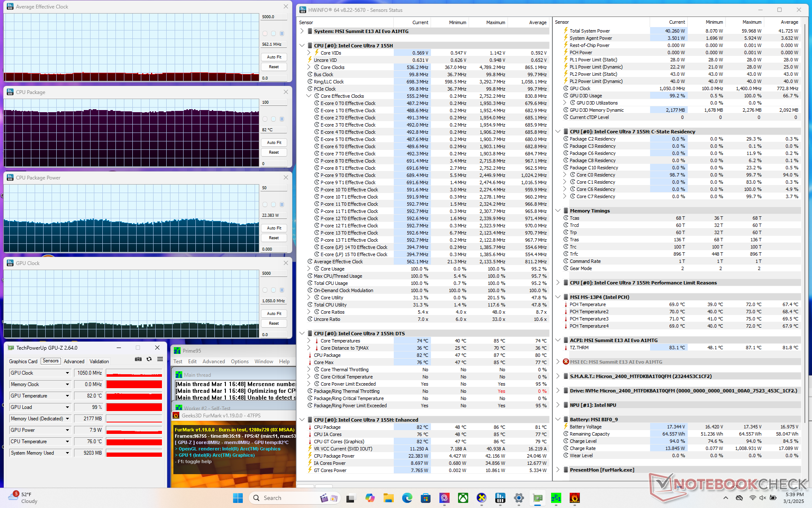Collapse the CPU [#0] Intel Core Ultra 7 155H group
The image size is (812, 508).
302,45
